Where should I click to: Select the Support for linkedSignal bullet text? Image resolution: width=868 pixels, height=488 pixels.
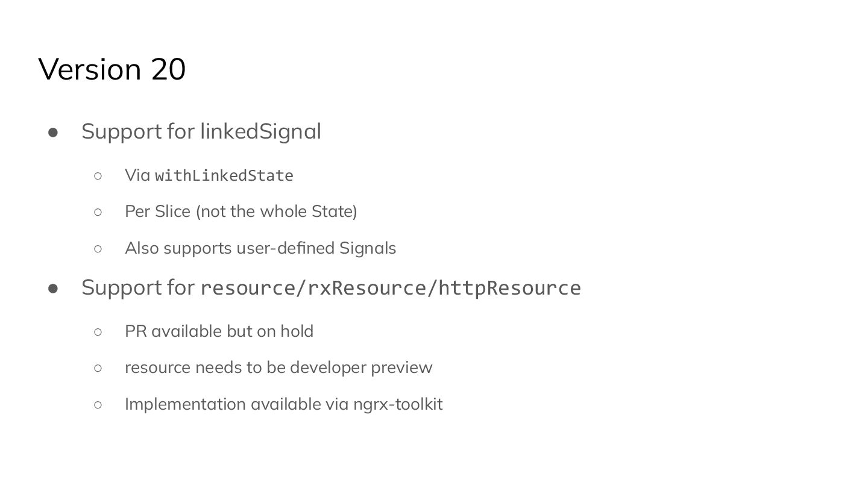click(201, 131)
